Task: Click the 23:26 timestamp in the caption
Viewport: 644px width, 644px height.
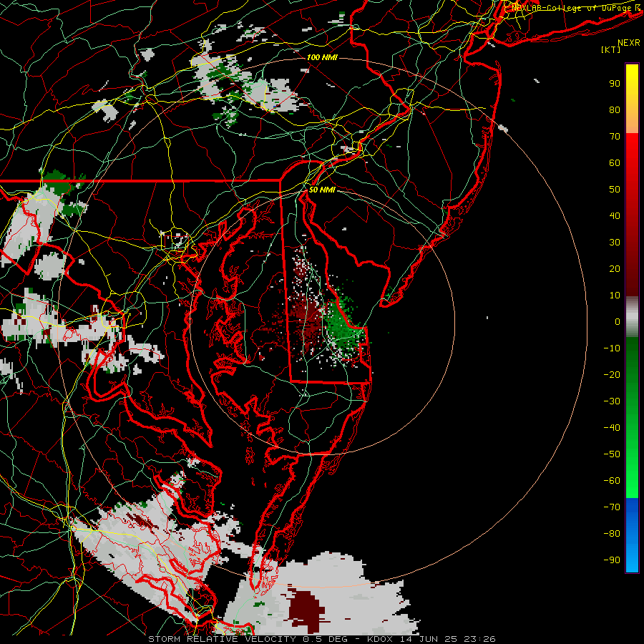Action: [x=479, y=639]
